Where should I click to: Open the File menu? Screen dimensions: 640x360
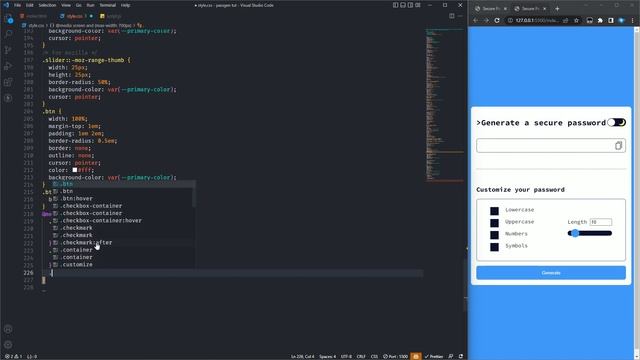tap(18, 5)
